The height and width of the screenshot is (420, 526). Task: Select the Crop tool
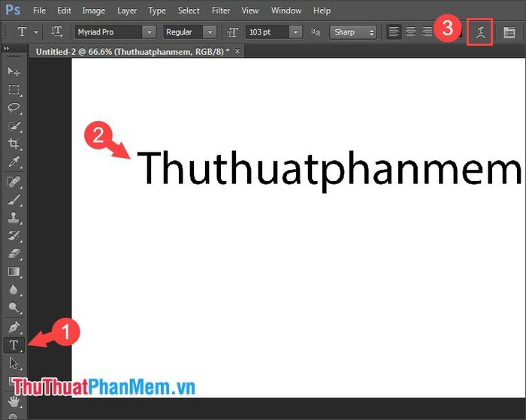point(14,144)
